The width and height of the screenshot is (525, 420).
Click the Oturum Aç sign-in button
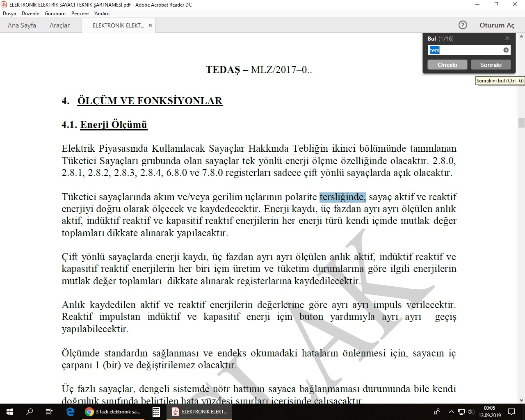point(497,25)
